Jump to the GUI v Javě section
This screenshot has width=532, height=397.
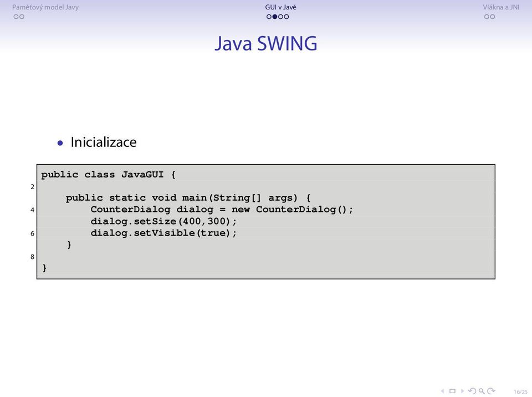(281, 7)
